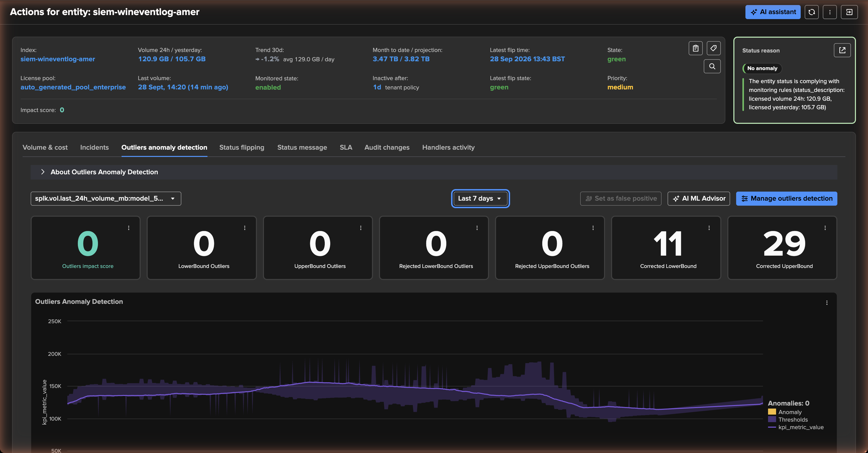Click the enabled monitored state value
Image resolution: width=868 pixels, height=453 pixels.
point(268,87)
